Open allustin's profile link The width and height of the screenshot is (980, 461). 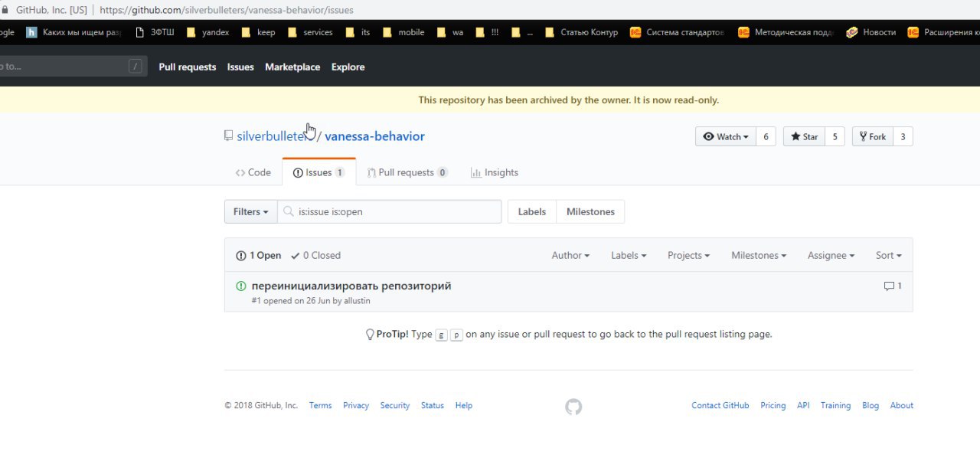357,301
